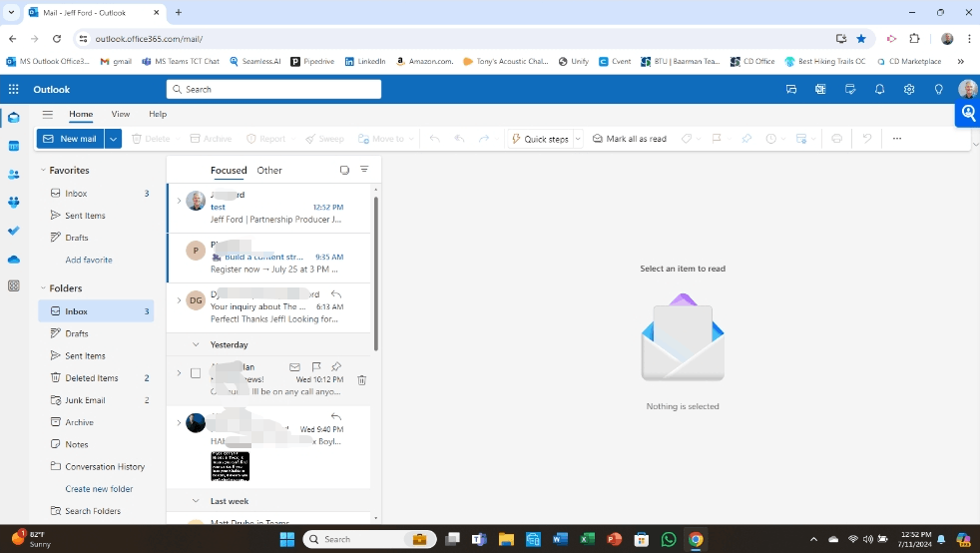Switch to the View ribbon tab
980x553 pixels.
[x=121, y=114]
